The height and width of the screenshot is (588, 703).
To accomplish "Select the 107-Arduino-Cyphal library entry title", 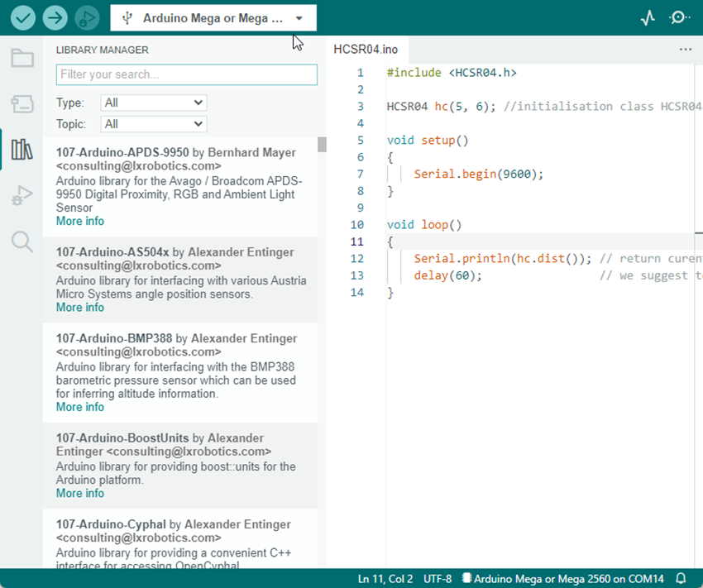I will 111,524.
